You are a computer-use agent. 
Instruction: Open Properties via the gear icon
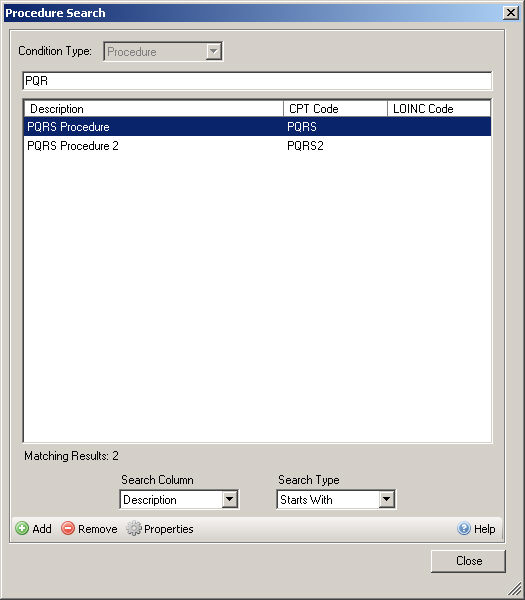click(134, 528)
